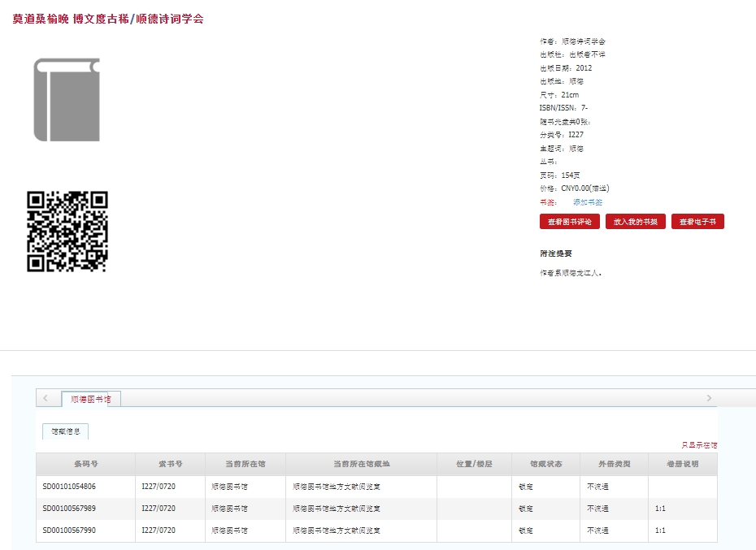Click the publisher line 出版社：出版者不详
The height and width of the screenshot is (550, 756).
pyautogui.click(x=572, y=54)
